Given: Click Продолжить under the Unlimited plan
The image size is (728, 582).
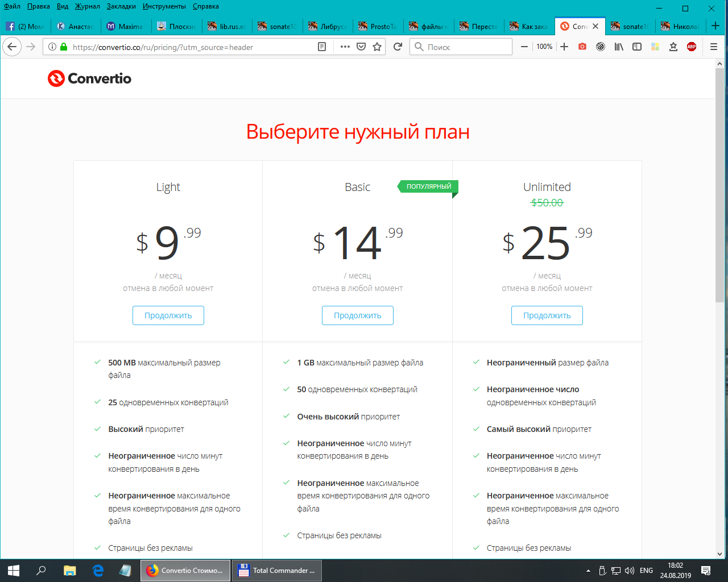Looking at the screenshot, I should [x=547, y=315].
